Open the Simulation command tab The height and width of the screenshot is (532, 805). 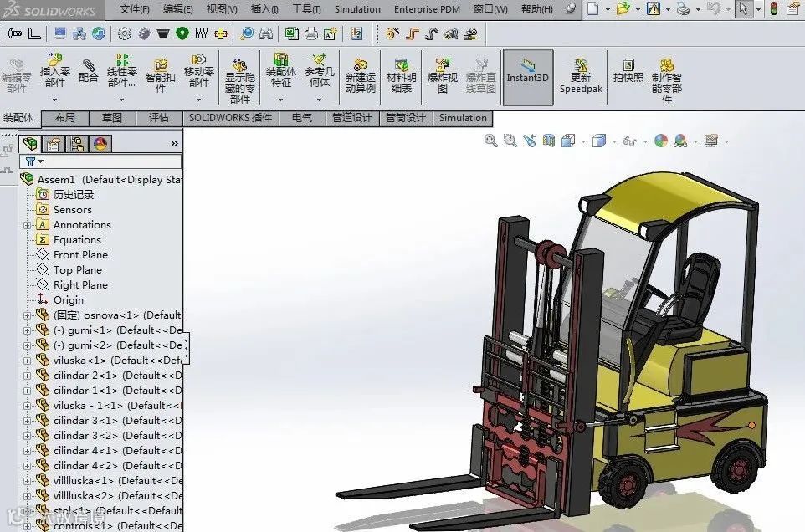pyautogui.click(x=463, y=118)
